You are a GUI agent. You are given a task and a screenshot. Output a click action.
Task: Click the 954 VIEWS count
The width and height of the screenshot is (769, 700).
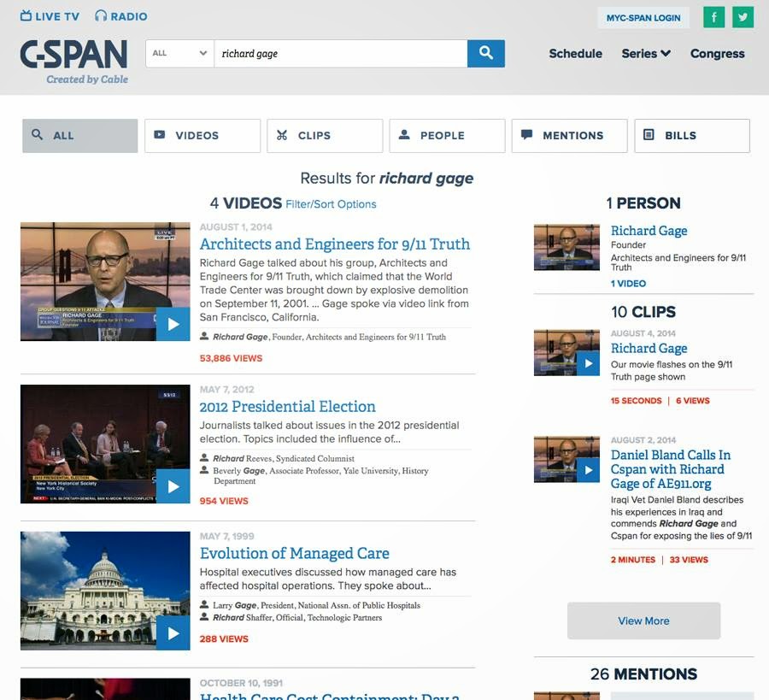click(224, 501)
